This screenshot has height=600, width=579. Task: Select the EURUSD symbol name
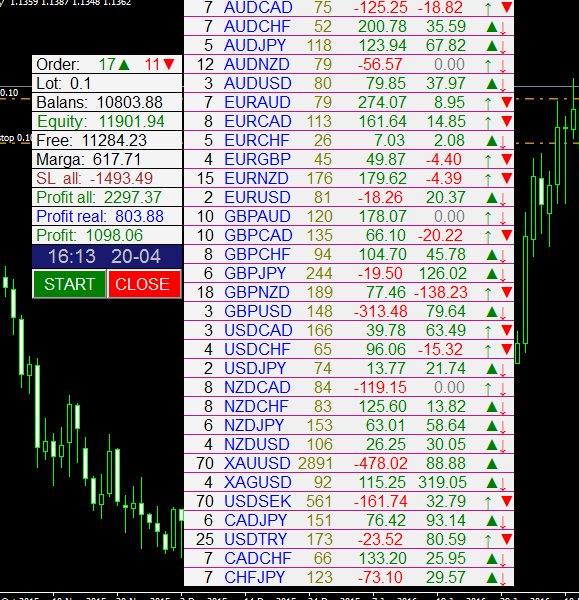(x=257, y=197)
